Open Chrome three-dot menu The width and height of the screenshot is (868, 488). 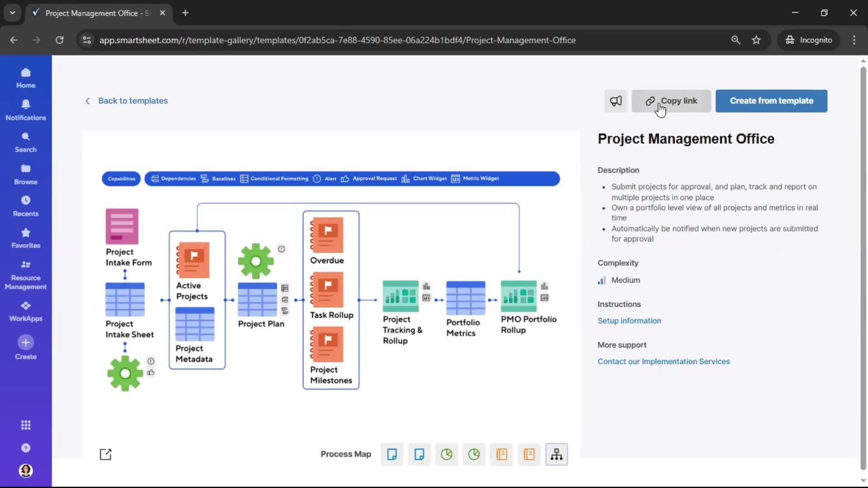point(854,40)
